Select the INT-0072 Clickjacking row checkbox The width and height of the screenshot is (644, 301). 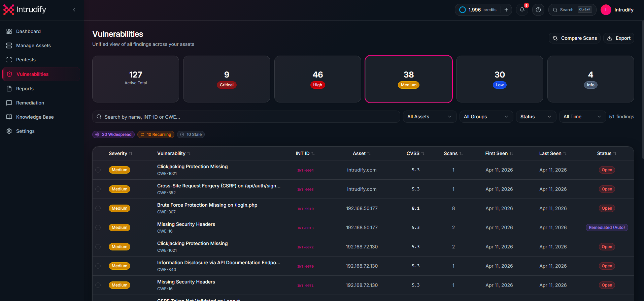[x=98, y=247]
